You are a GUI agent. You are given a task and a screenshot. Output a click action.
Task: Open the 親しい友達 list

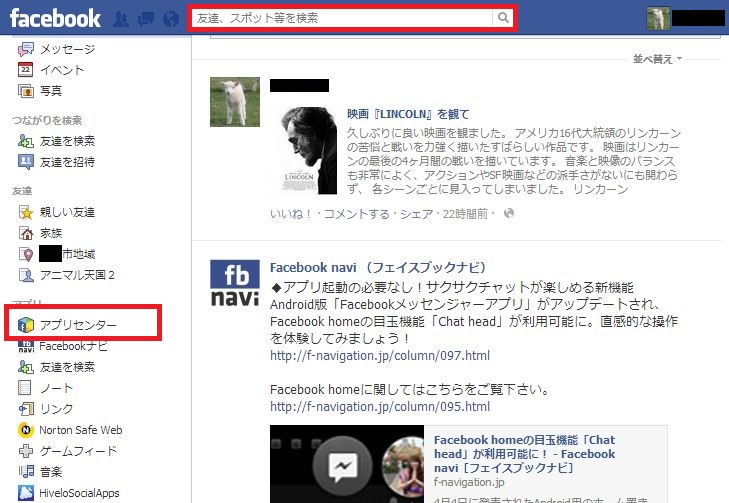pyautogui.click(x=67, y=212)
